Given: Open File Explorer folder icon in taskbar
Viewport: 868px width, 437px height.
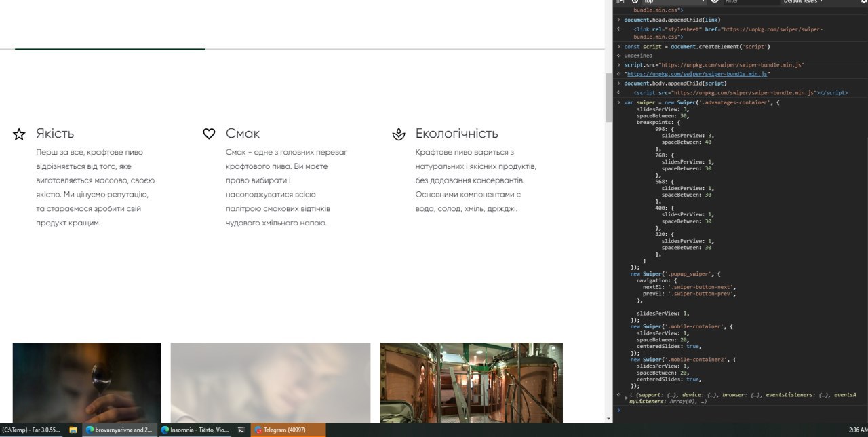Looking at the screenshot, I should point(73,430).
